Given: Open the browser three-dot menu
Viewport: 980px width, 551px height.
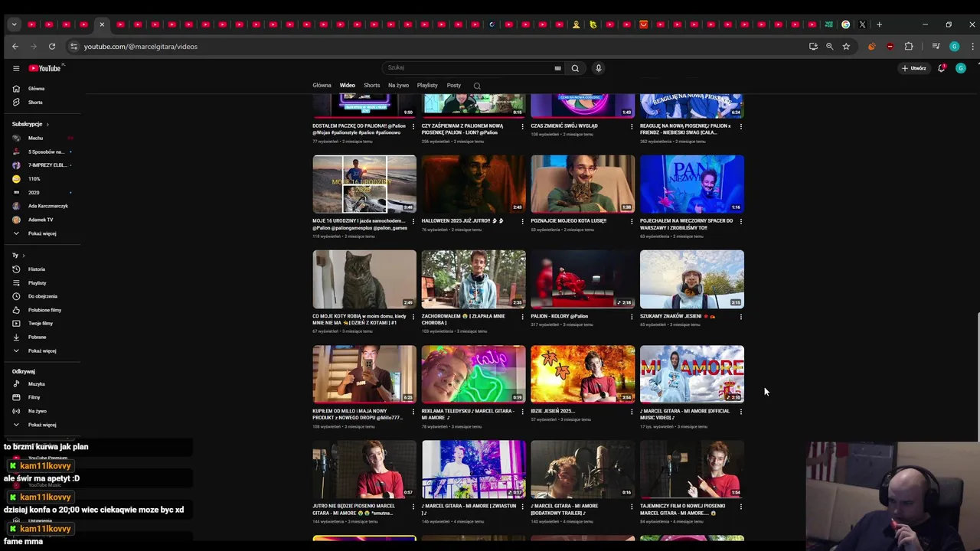Looking at the screenshot, I should 972,47.
